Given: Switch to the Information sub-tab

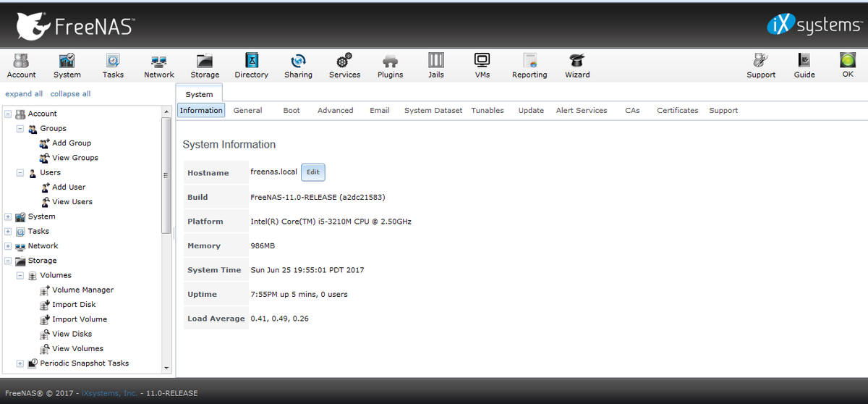Looking at the screenshot, I should point(201,110).
